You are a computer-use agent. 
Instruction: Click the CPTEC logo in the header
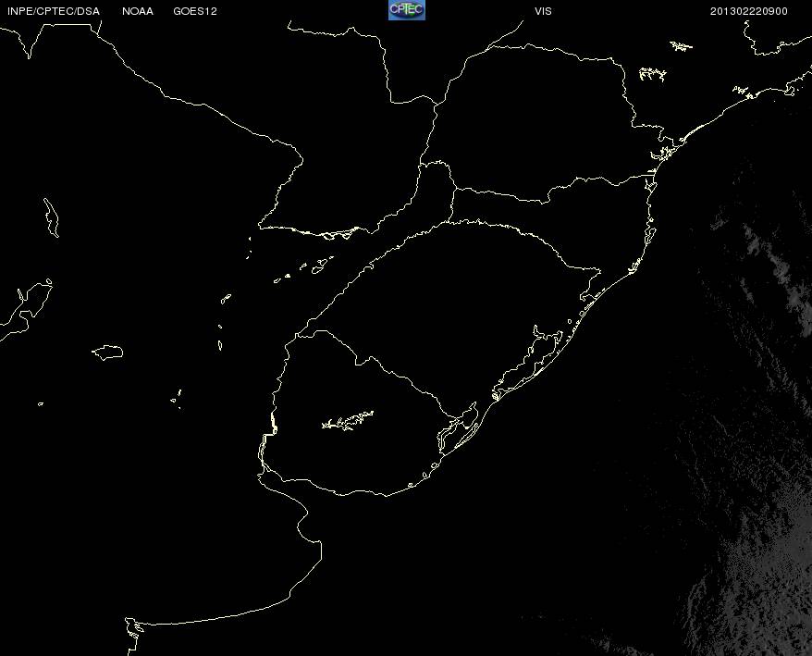(407, 10)
